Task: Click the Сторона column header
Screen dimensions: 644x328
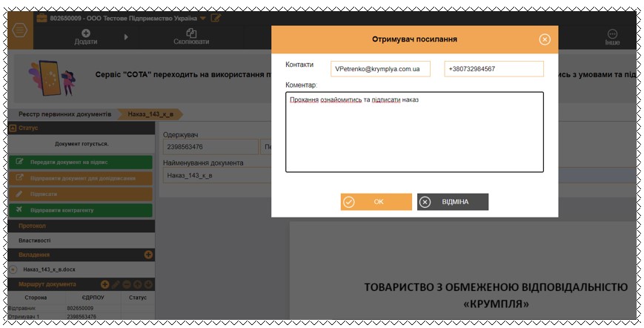Action: (x=36, y=298)
